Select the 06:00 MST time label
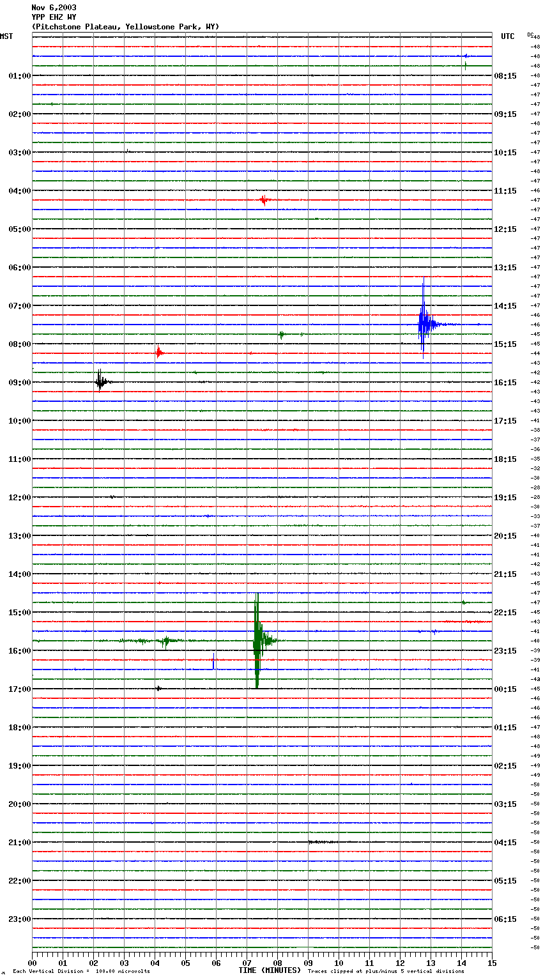Screen dimensions: 543x980 [19, 268]
